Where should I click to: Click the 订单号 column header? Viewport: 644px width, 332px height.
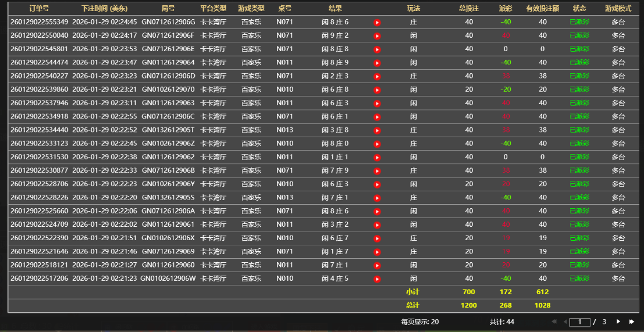coord(39,9)
